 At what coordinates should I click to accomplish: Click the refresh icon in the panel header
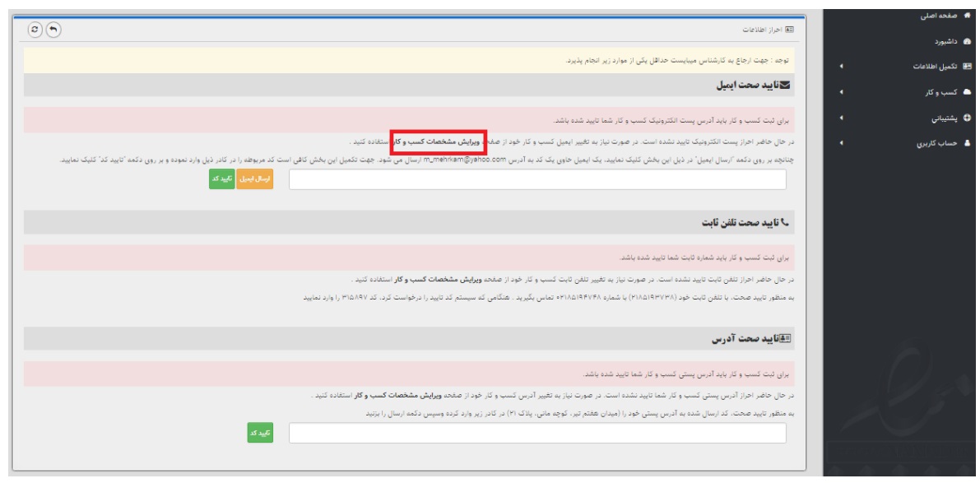[x=35, y=28]
